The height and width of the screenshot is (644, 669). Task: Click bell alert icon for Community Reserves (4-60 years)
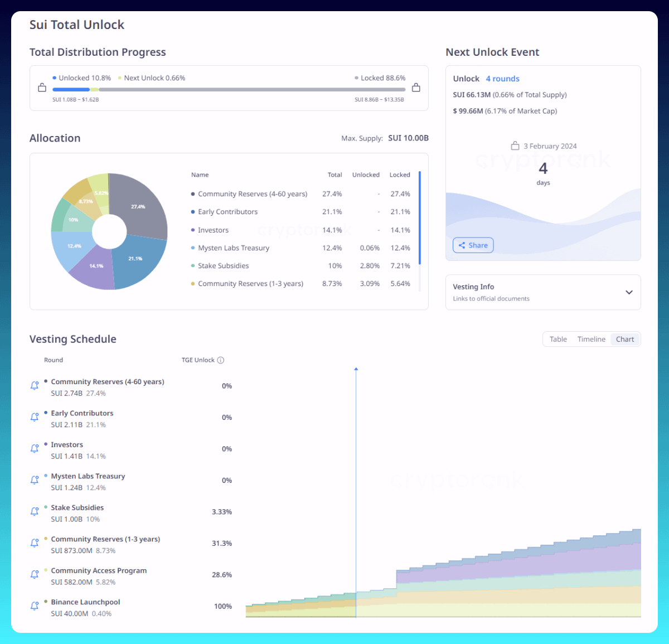point(35,386)
